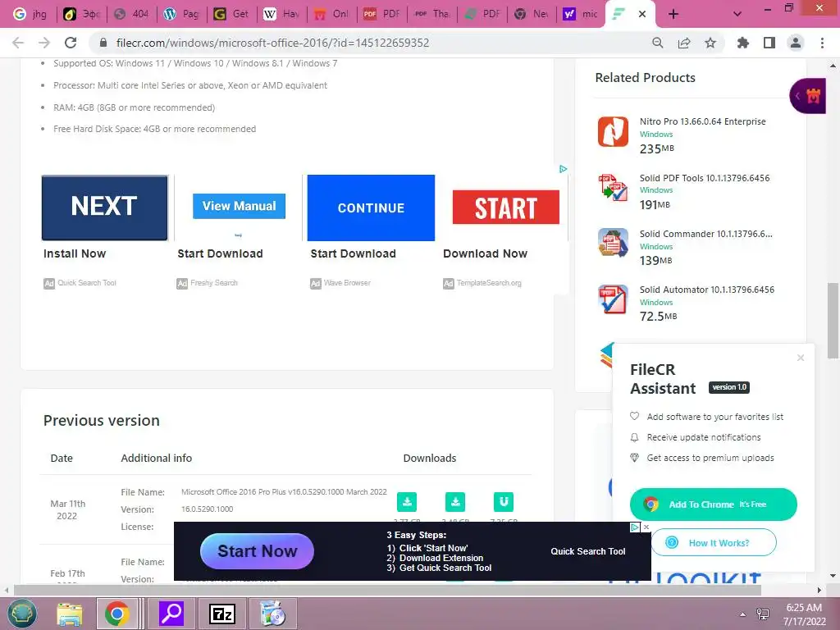Image resolution: width=840 pixels, height=630 pixels.
Task: Open the Windows Start button
Action: (x=22, y=614)
